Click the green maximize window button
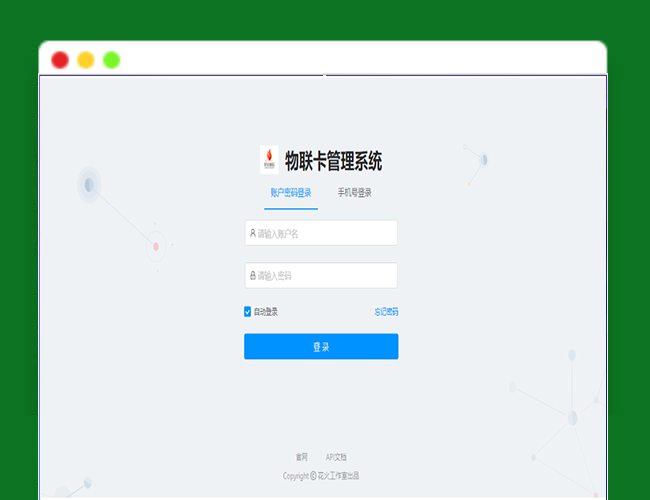 tap(112, 60)
